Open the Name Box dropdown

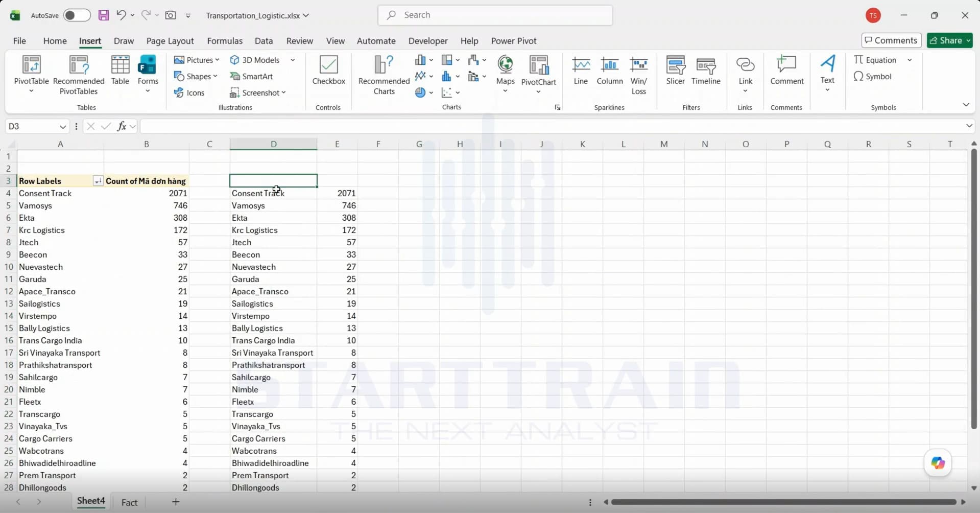63,126
